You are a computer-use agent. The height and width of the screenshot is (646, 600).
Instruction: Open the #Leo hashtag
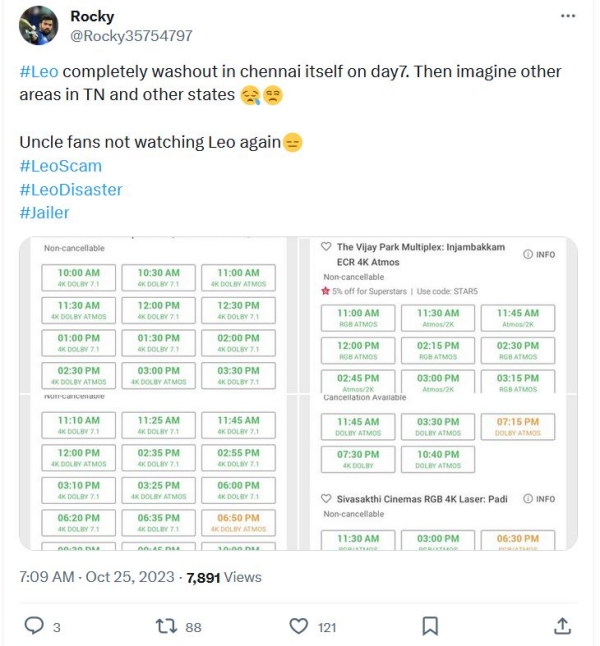pyautogui.click(x=38, y=73)
